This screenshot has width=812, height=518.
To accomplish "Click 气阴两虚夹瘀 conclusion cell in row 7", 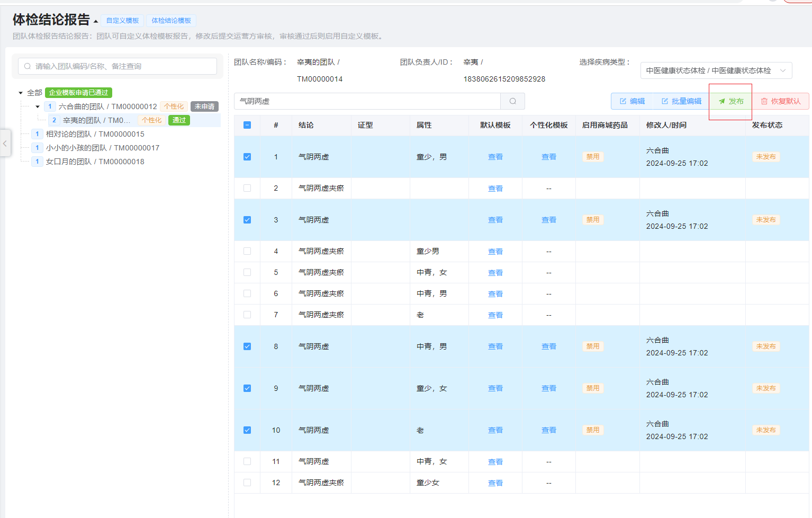I will [x=321, y=315].
